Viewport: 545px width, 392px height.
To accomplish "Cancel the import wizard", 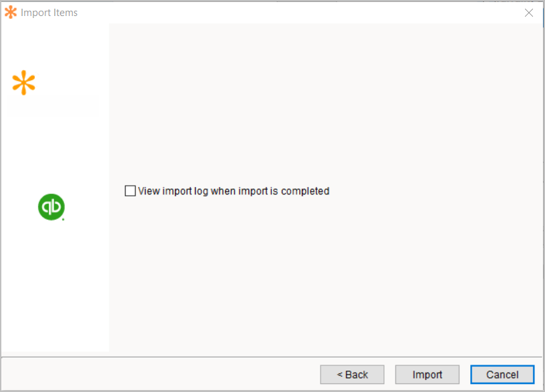I will pos(502,374).
